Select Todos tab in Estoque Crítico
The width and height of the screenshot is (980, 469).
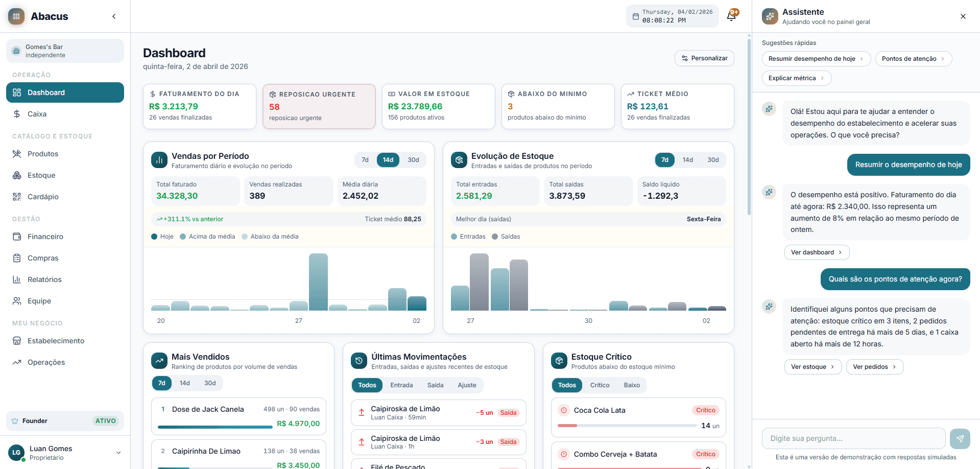click(x=567, y=385)
